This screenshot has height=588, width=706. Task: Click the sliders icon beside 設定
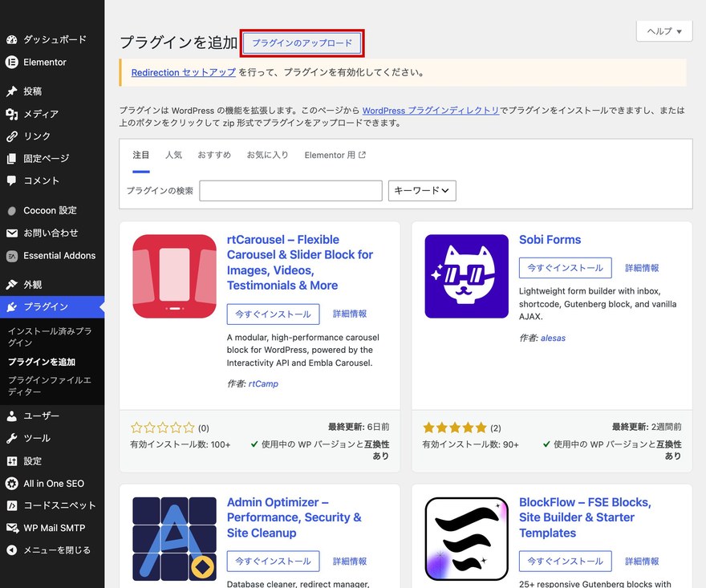pyautogui.click(x=12, y=461)
